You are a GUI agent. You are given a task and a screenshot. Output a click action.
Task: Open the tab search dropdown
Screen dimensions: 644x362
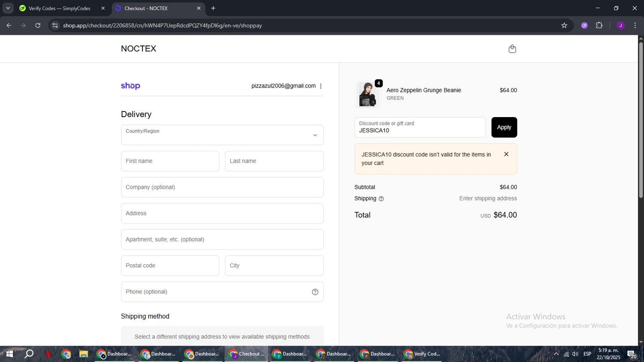pos(8,8)
